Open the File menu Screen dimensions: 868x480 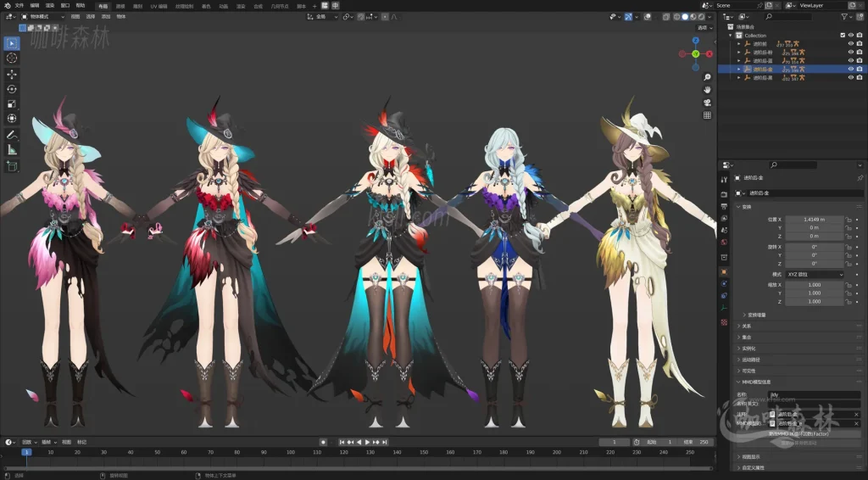point(19,6)
